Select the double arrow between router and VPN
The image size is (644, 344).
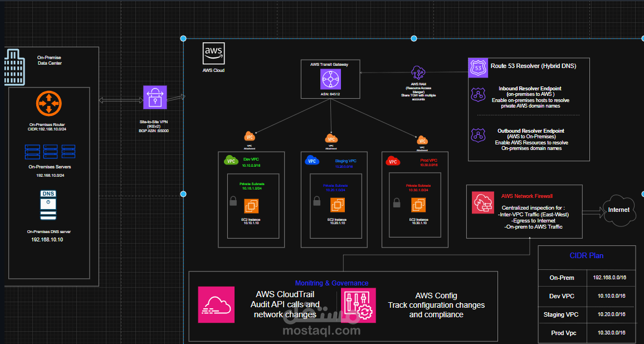point(121,100)
